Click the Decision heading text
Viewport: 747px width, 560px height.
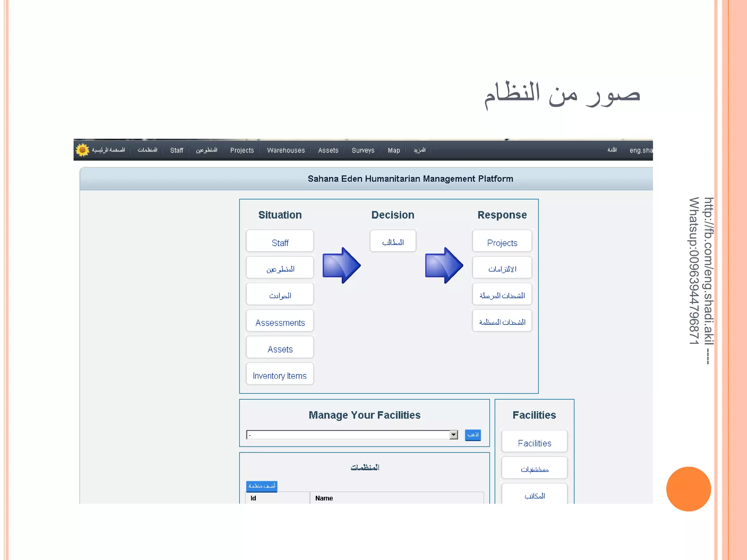pos(393,215)
